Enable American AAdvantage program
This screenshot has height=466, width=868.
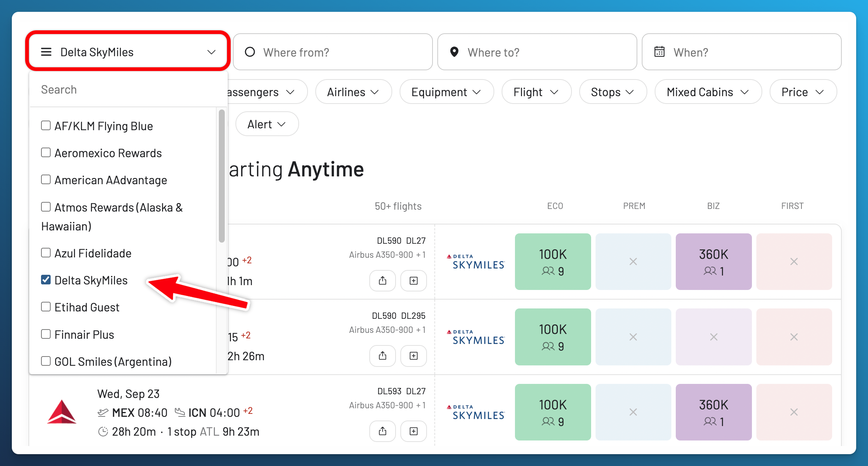pos(46,179)
